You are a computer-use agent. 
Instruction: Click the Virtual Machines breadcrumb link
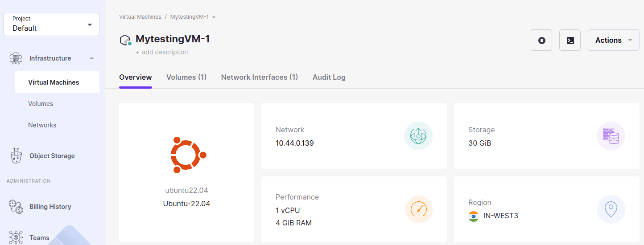click(140, 17)
